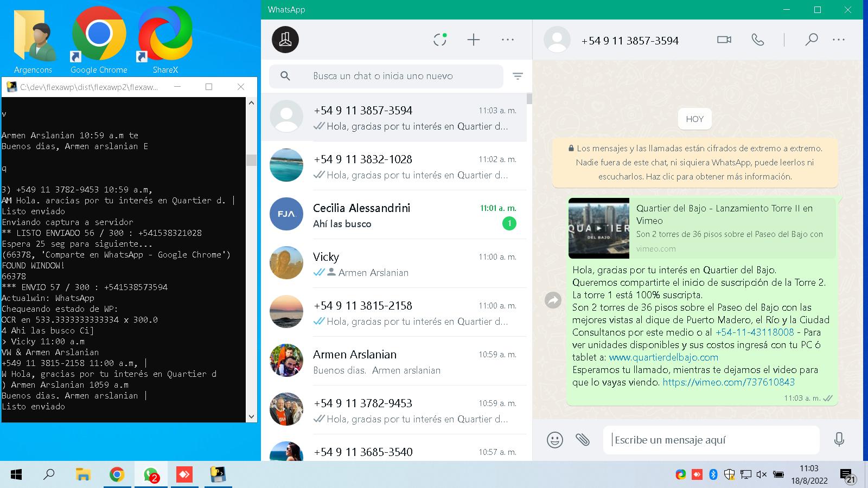Open the Vicky chat
868x488 pixels.
click(394, 264)
